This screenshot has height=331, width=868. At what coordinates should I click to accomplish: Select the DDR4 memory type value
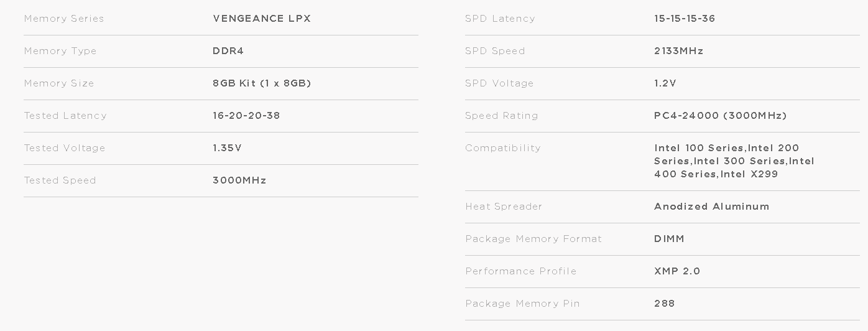click(x=228, y=51)
